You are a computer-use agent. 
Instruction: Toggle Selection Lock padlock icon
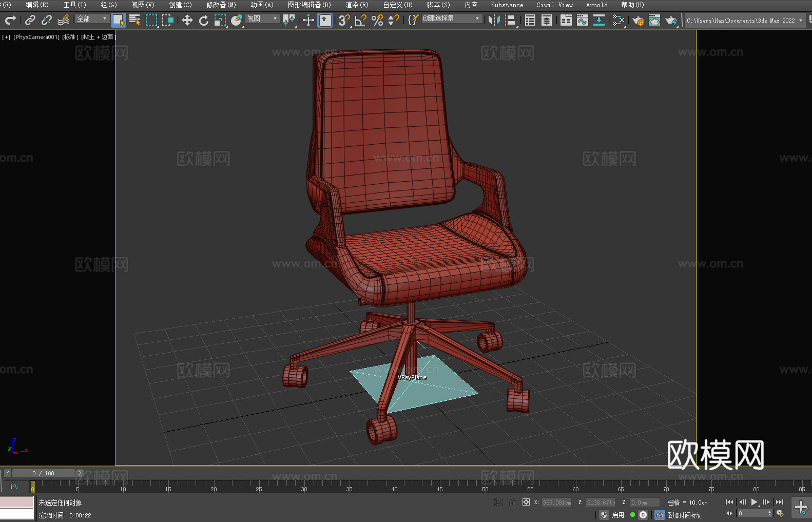coord(512,502)
